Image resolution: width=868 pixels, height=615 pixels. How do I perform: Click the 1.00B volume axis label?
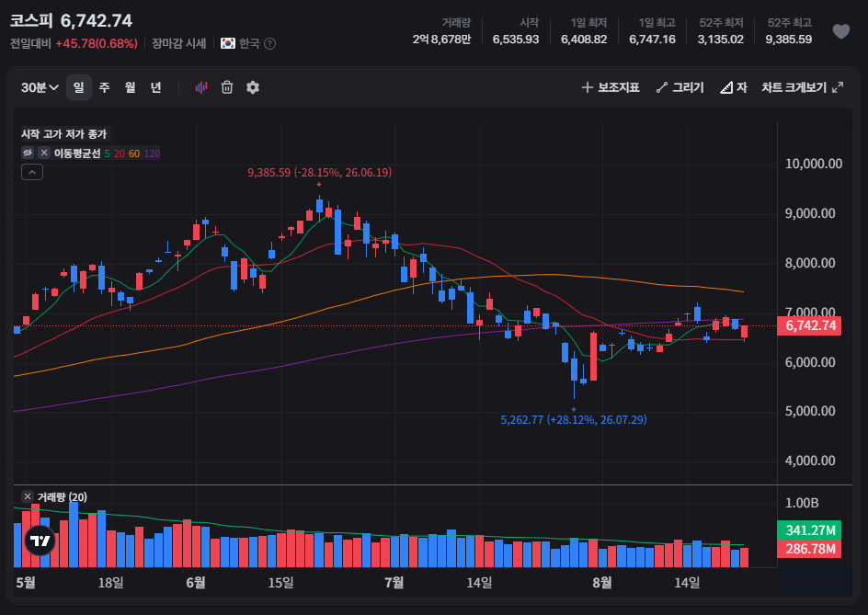802,503
